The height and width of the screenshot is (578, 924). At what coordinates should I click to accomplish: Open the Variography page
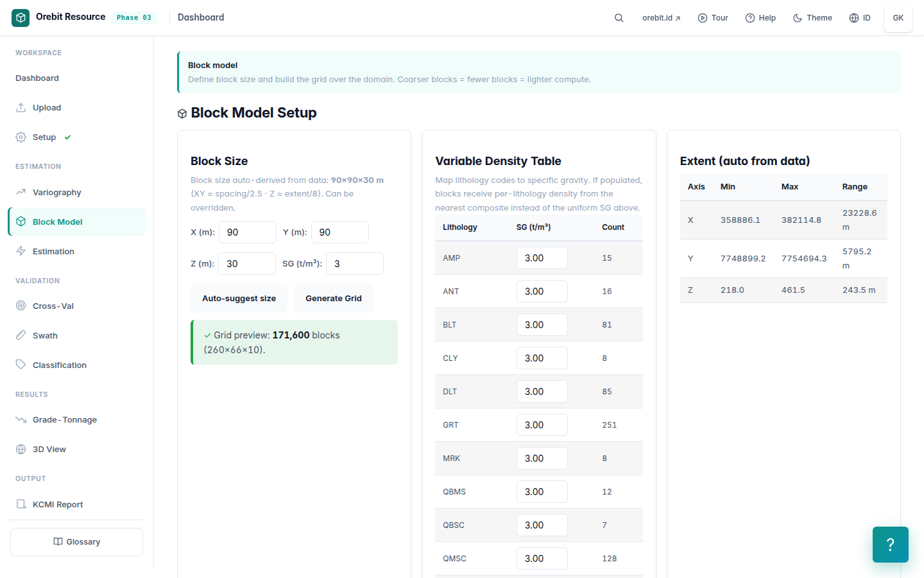[x=76, y=193]
